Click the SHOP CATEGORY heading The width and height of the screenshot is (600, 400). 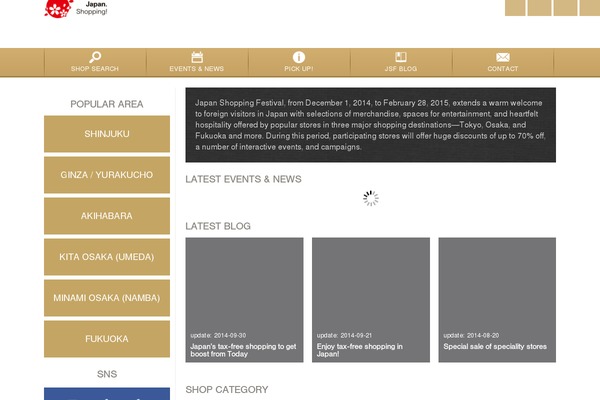[x=227, y=390]
